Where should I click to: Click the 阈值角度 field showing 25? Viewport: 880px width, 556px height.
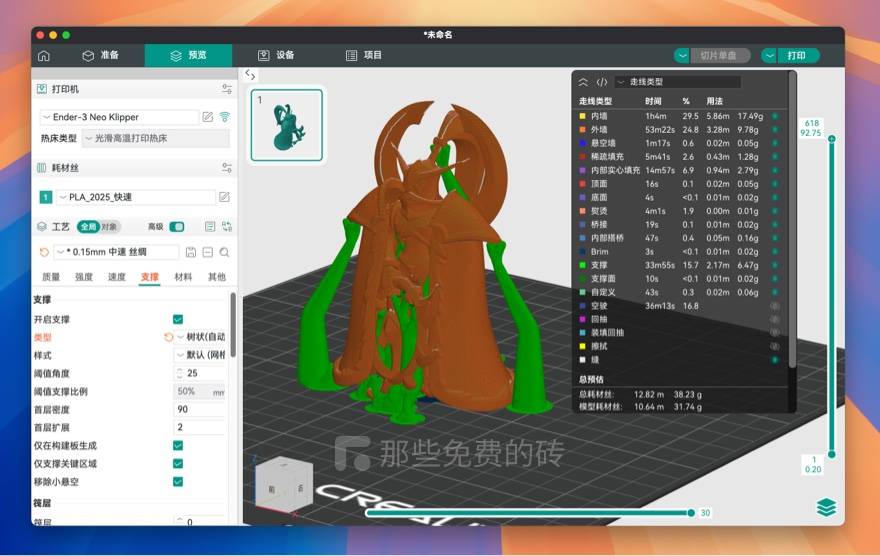[200, 373]
